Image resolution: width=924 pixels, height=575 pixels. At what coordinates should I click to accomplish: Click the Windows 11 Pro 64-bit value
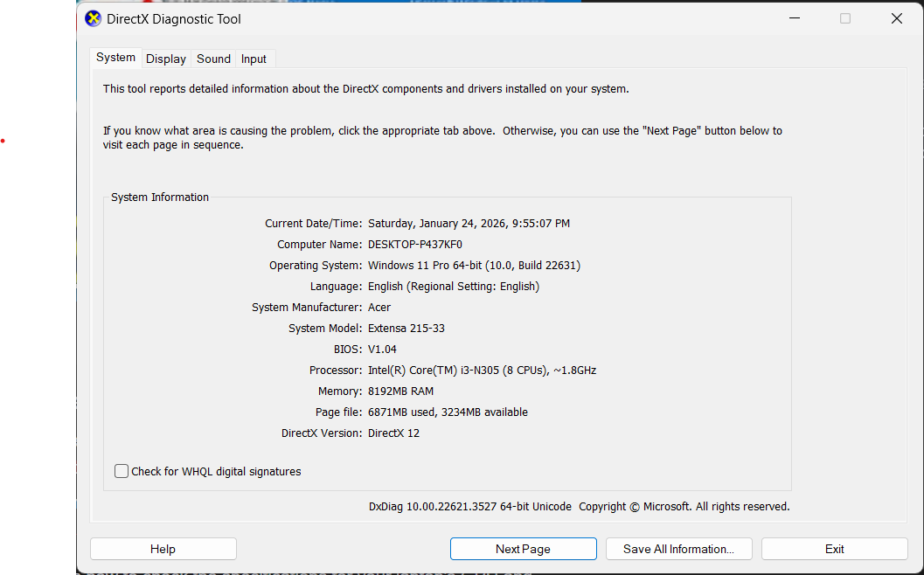point(475,266)
